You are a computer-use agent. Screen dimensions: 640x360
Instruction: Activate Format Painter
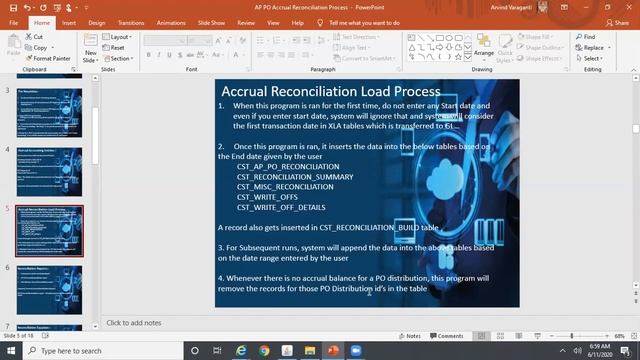point(48,58)
